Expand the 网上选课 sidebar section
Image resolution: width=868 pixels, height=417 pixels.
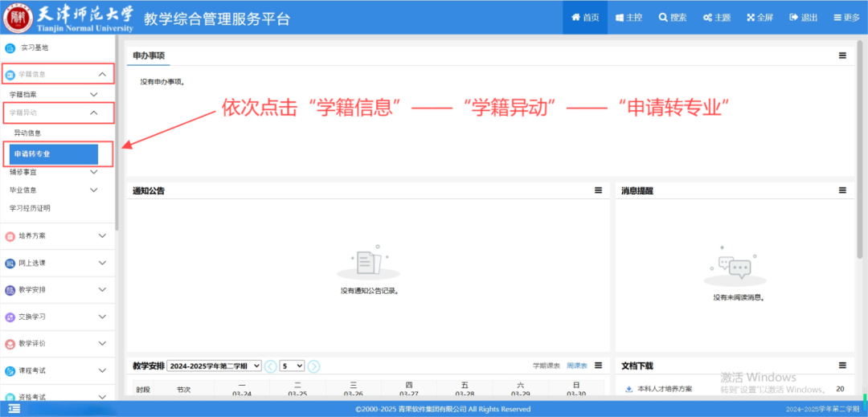click(57, 263)
